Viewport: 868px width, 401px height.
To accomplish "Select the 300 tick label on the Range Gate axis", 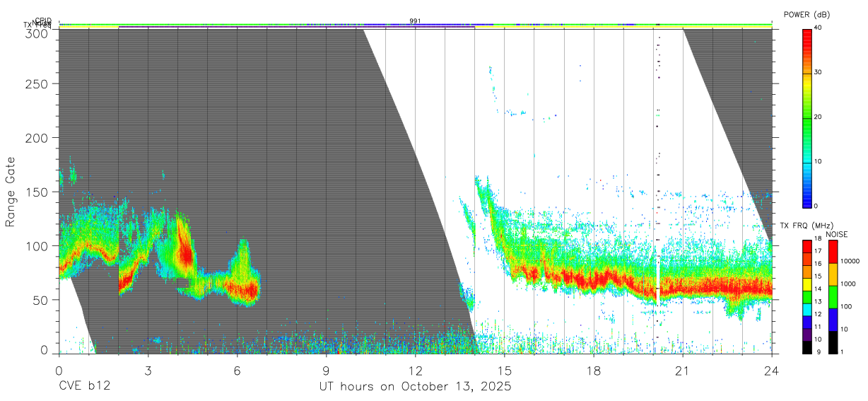I will 37,33.
